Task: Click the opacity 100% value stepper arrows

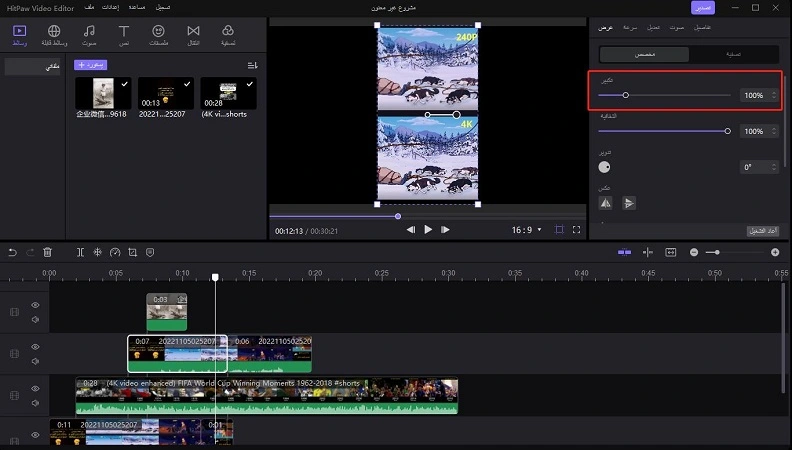Action: [774, 131]
